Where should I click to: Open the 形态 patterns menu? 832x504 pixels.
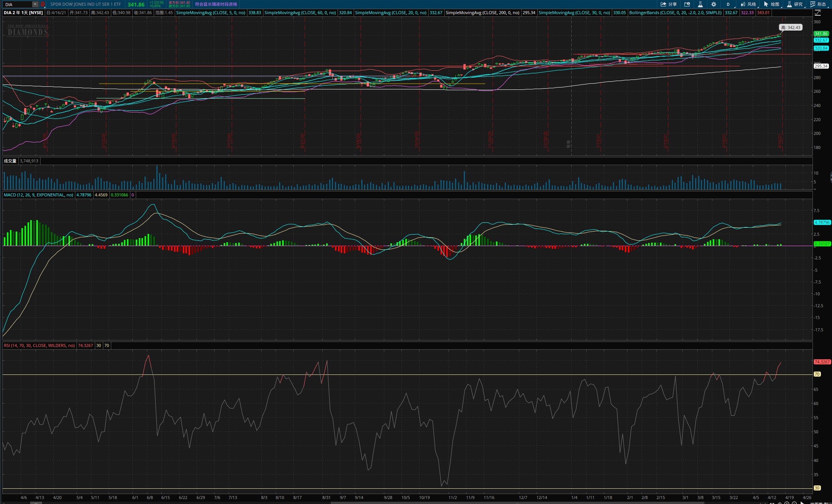tap(818, 4)
